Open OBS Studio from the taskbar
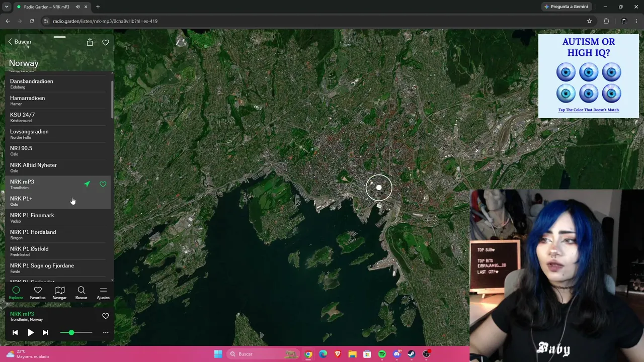This screenshot has width=644, height=362. tap(427, 354)
